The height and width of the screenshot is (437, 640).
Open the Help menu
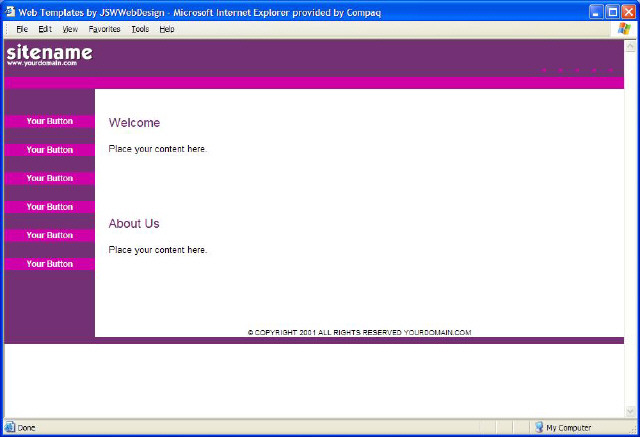167,29
